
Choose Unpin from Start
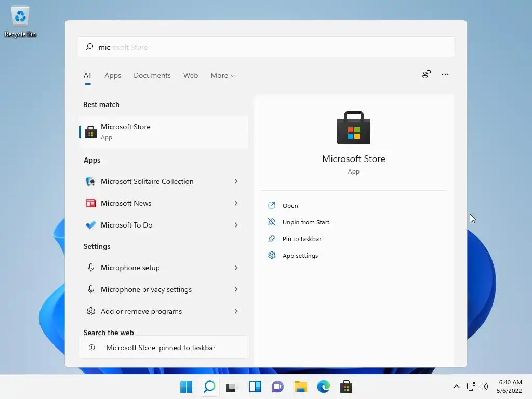tap(305, 222)
